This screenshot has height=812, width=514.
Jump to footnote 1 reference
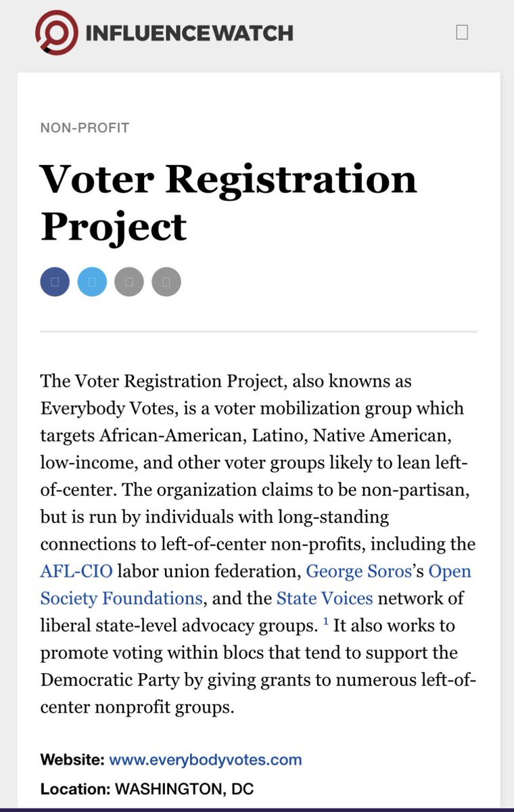pos(325,623)
